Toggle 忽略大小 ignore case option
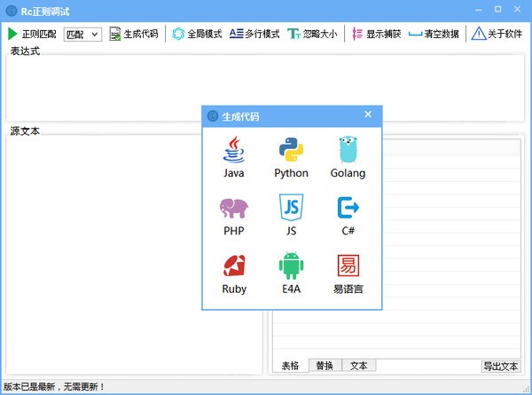Screen dimensions: 532x395 [x=311, y=34]
